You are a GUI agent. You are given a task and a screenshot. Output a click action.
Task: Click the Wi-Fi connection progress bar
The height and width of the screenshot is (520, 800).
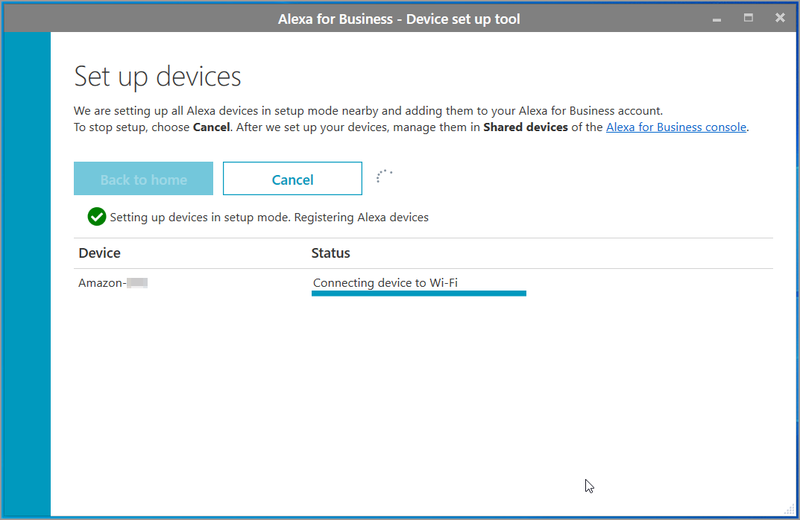click(419, 293)
